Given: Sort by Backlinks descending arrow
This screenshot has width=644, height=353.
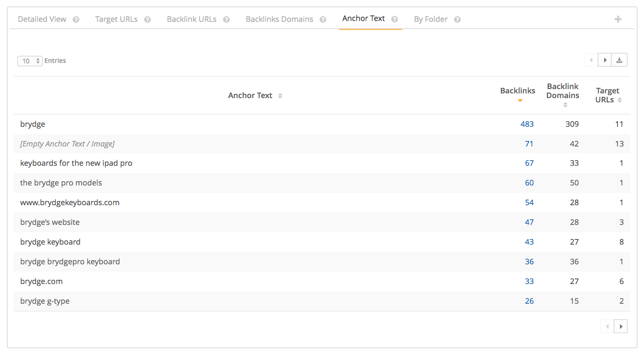Looking at the screenshot, I should 520,101.
